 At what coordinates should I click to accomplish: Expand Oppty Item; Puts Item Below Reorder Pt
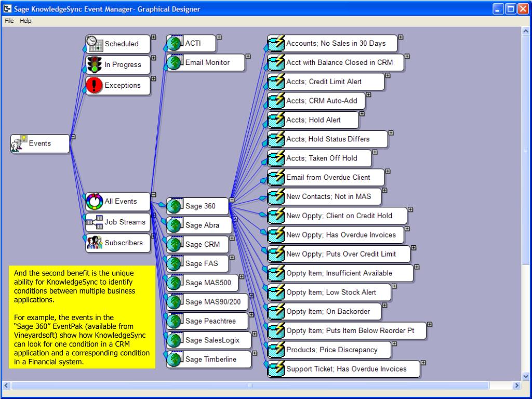point(430,324)
